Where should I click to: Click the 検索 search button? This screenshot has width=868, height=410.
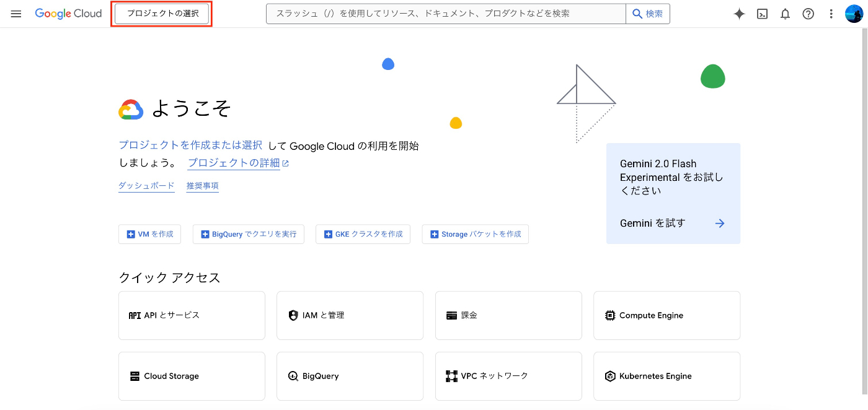[648, 14]
